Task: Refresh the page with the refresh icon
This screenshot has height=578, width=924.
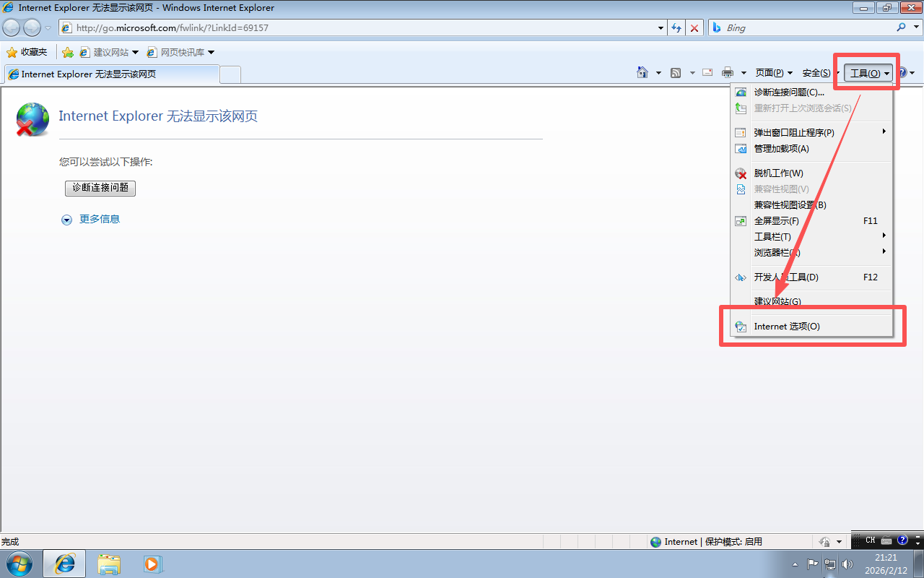Action: tap(676, 28)
